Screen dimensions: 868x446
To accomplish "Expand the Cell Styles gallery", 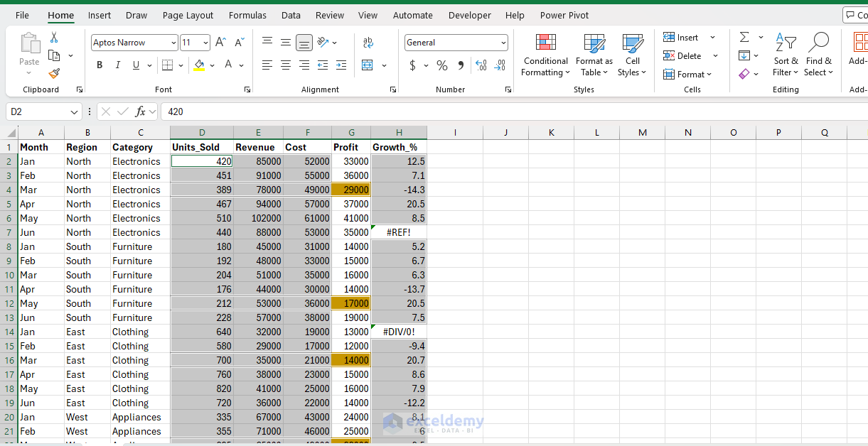I will pos(632,55).
